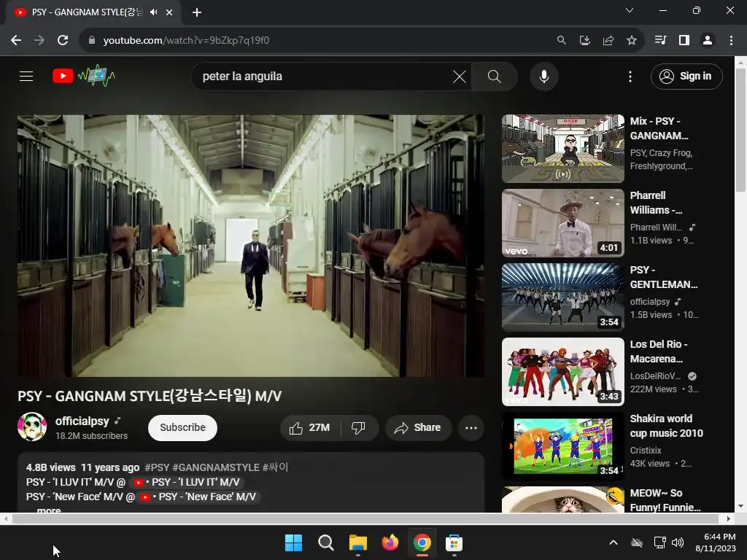
Task: Open 'Los Del Rio - Macarena...' title
Action: click(x=659, y=351)
